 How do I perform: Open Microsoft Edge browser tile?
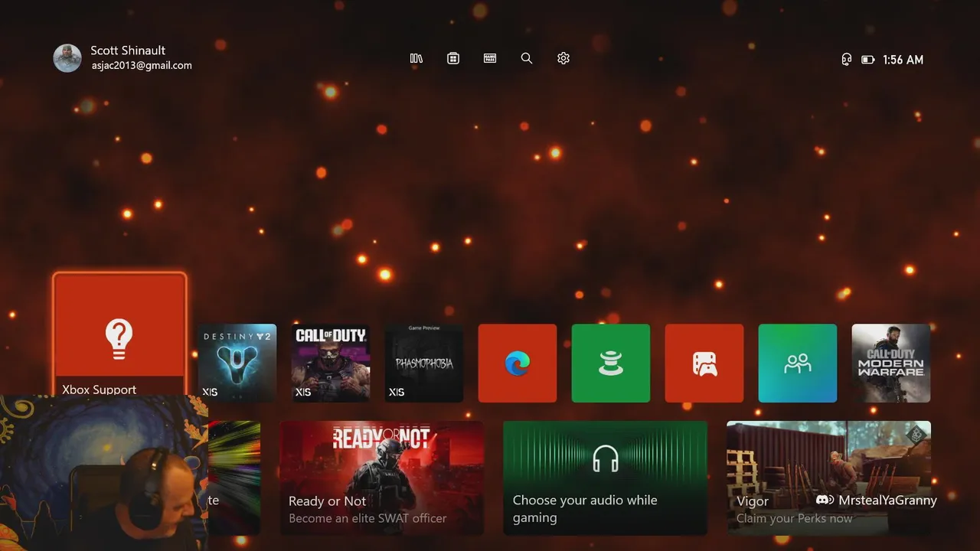[518, 363]
